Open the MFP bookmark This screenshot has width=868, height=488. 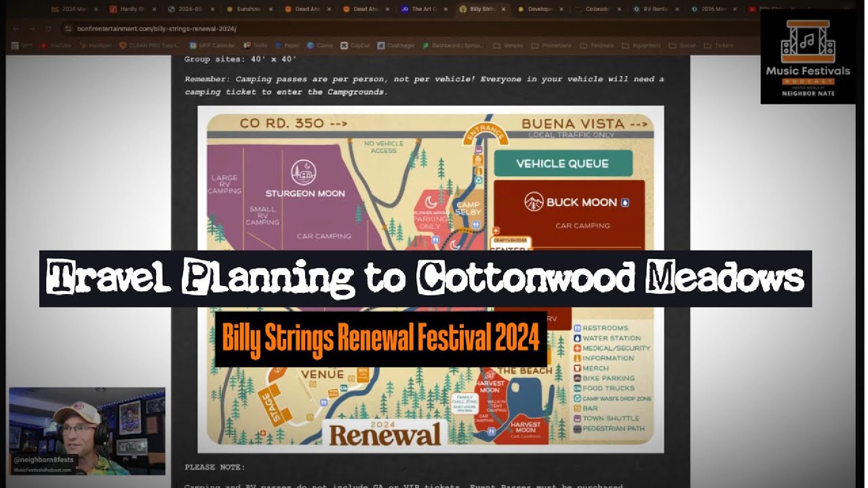(21, 45)
